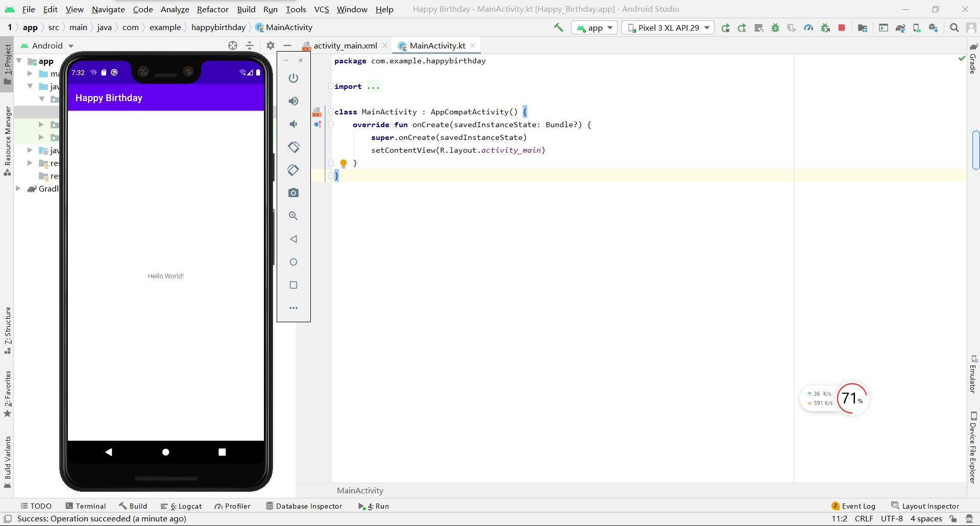Image resolution: width=980 pixels, height=526 pixels.
Task: Toggle the Resource Manager side panel
Action: click(x=8, y=141)
